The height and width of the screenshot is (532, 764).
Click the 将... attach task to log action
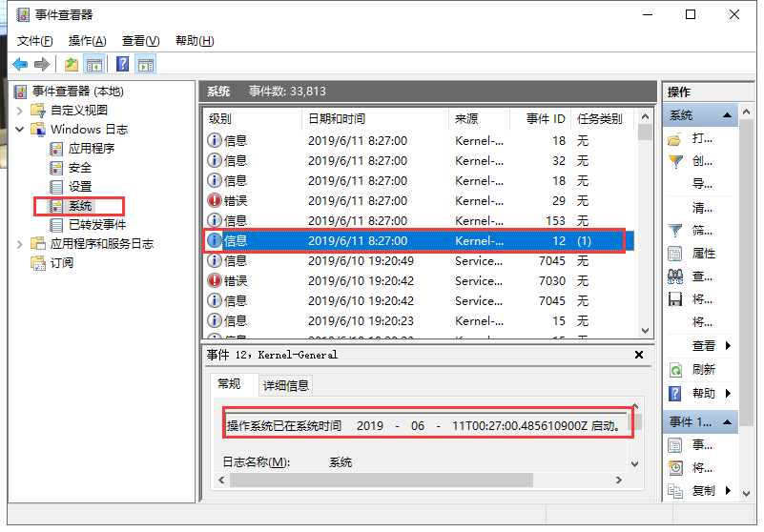coord(702,322)
